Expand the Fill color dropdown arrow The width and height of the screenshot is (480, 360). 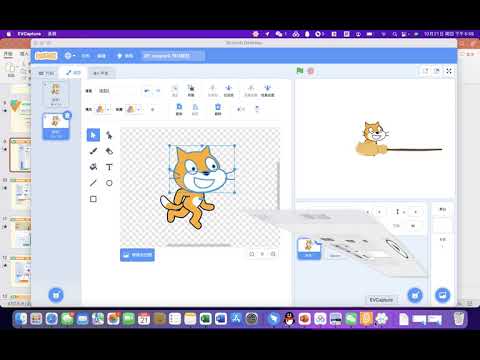click(108, 109)
